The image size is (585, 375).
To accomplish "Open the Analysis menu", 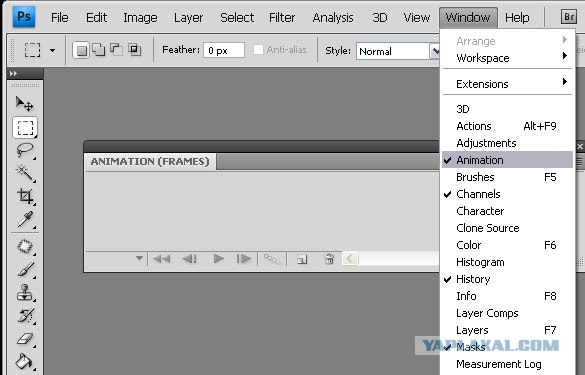I will coord(333,18).
